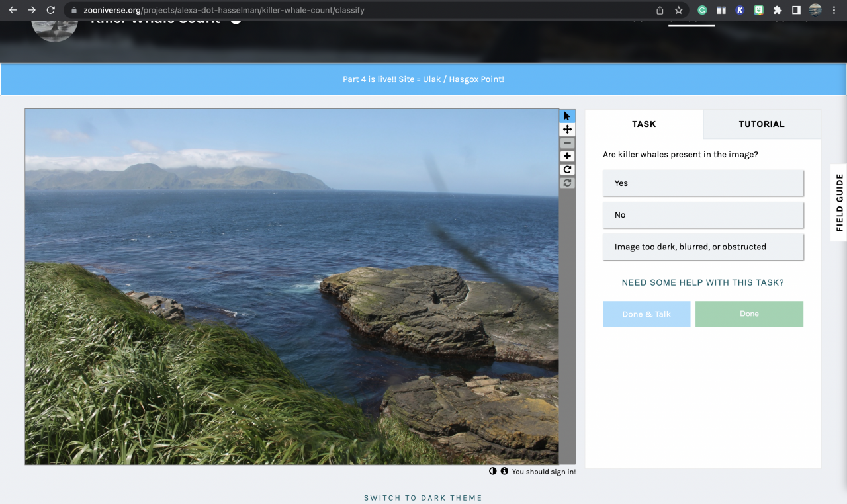This screenshot has height=504, width=847.
Task: Open the Chrome three-dot menu
Action: [834, 10]
